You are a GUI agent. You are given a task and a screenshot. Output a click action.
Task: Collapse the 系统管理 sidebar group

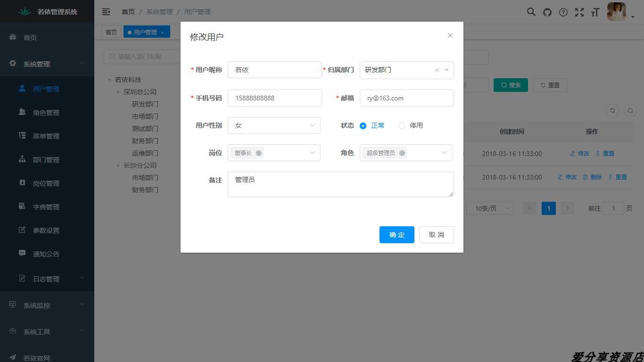coord(47,64)
